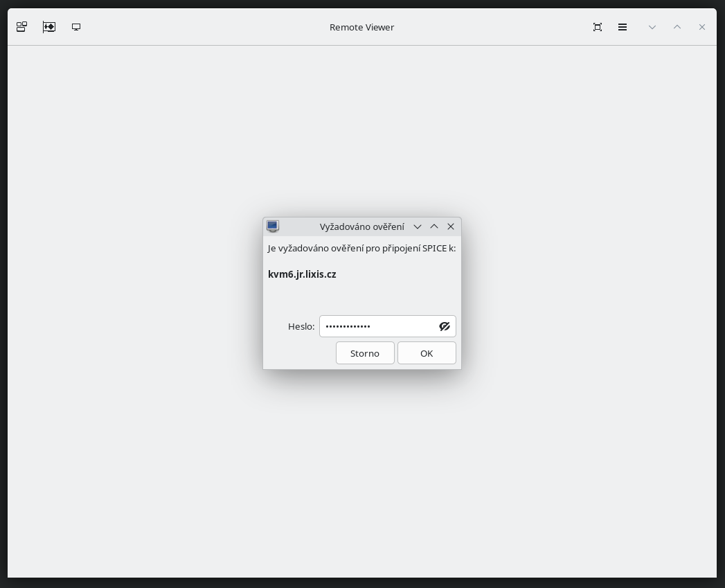Click the displays layout icon in header

21,27
